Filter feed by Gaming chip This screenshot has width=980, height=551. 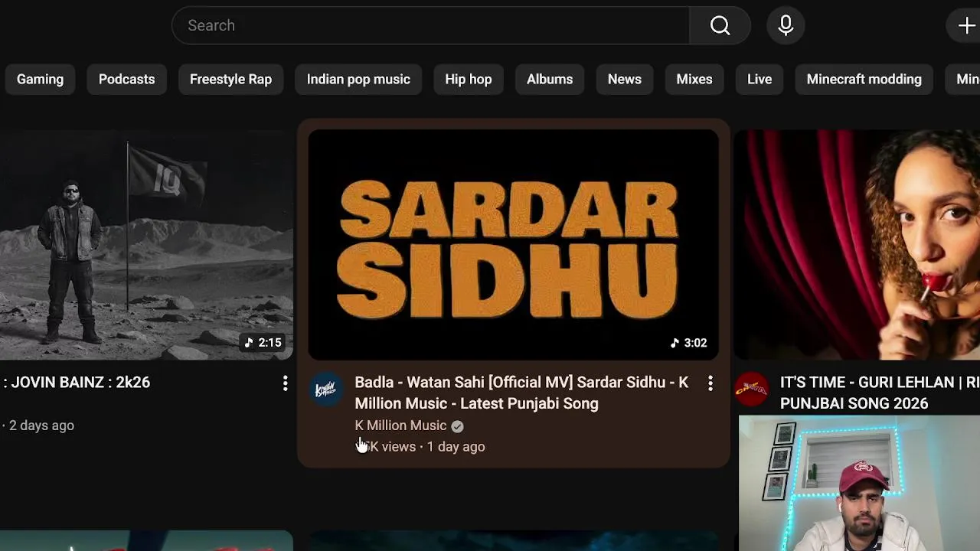pos(40,80)
